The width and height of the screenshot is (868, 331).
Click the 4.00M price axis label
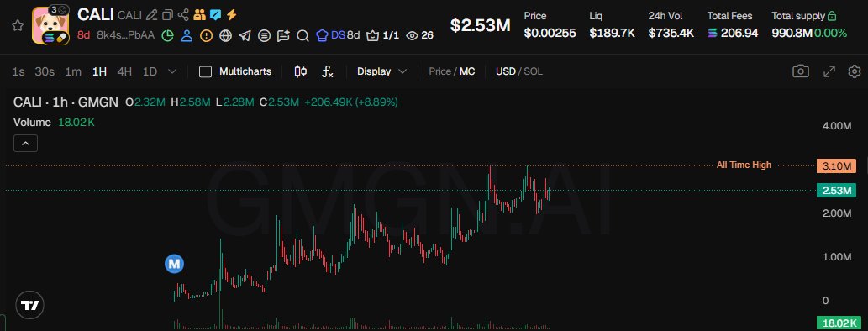(837, 126)
